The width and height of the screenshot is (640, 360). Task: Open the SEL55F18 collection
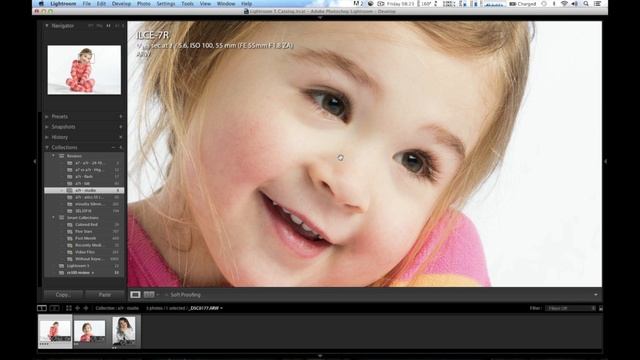[84, 211]
